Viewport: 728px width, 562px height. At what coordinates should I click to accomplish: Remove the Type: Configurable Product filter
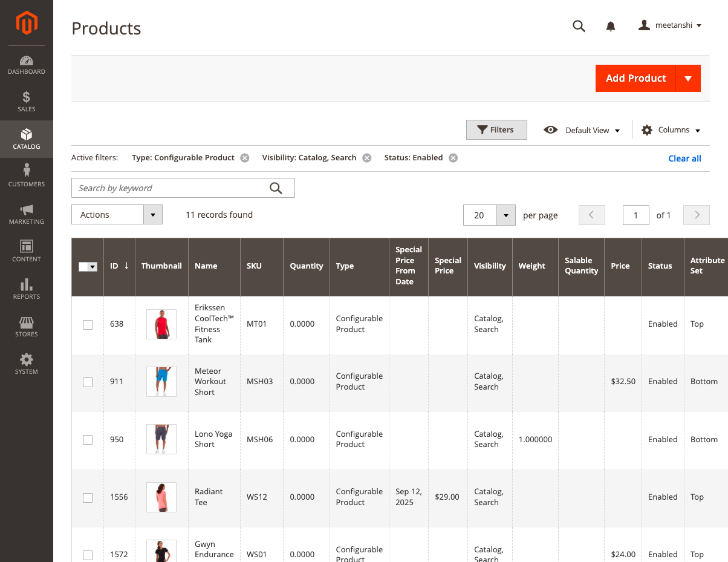click(x=245, y=158)
